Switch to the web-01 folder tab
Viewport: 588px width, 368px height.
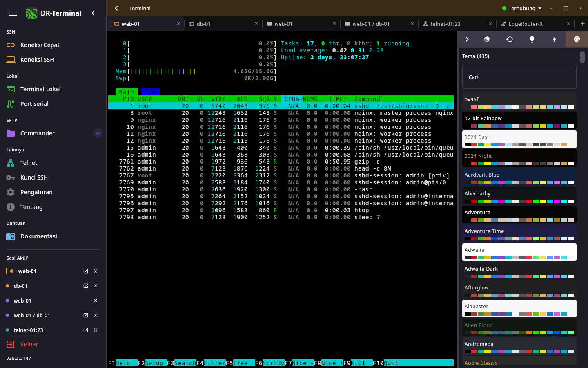(x=301, y=24)
